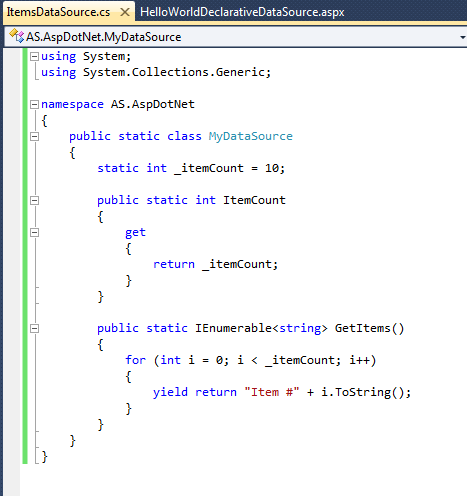Collapse the namespace AS.AspDotNet block
467x496 pixels.
[34, 104]
